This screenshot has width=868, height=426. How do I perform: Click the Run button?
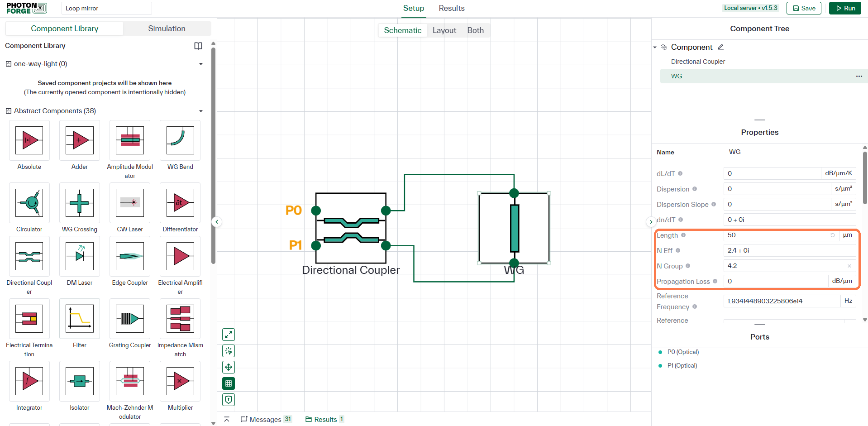[845, 8]
